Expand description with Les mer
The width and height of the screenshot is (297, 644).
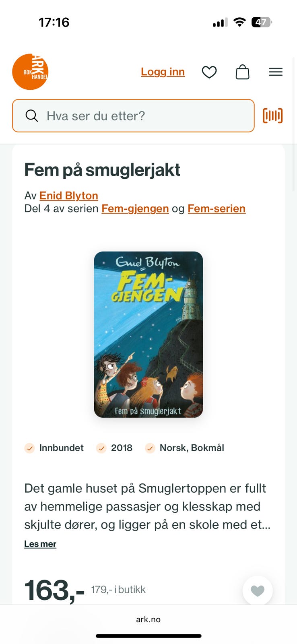coord(40,544)
